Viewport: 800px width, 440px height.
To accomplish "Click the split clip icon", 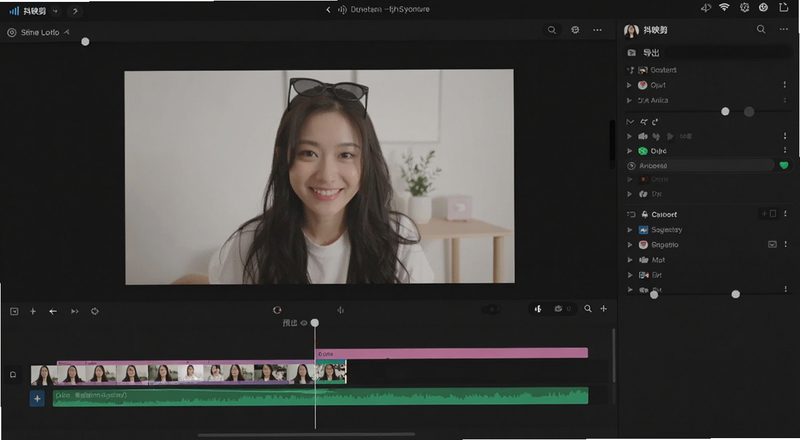I will pyautogui.click(x=340, y=310).
